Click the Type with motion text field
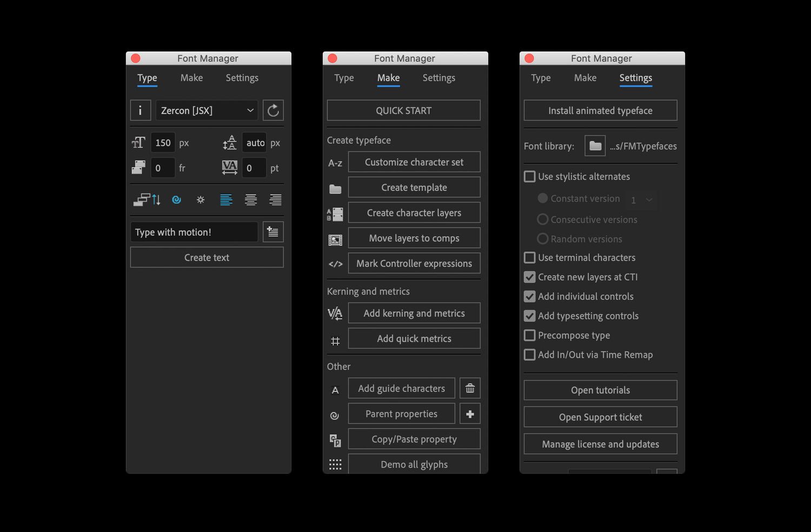The image size is (811, 532). (x=194, y=231)
